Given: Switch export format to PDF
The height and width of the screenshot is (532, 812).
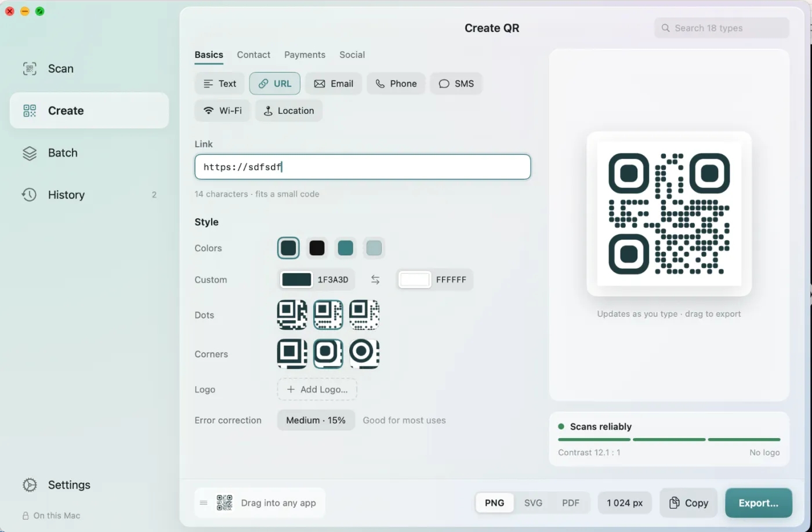Looking at the screenshot, I should [571, 503].
